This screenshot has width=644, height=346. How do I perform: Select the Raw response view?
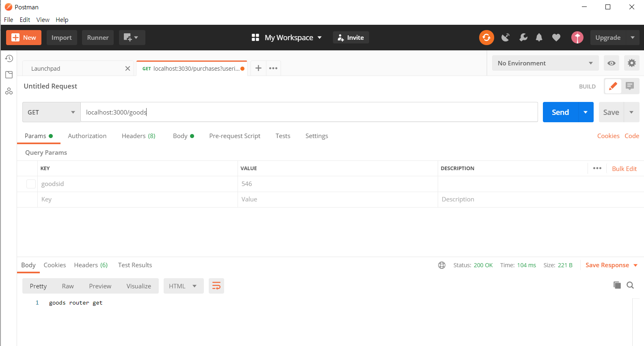[x=68, y=286]
